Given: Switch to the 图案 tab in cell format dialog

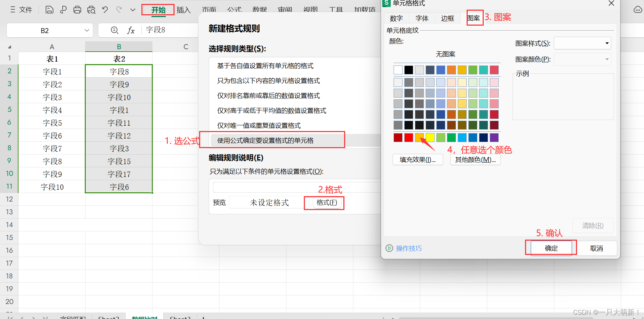Looking at the screenshot, I should pos(474,18).
